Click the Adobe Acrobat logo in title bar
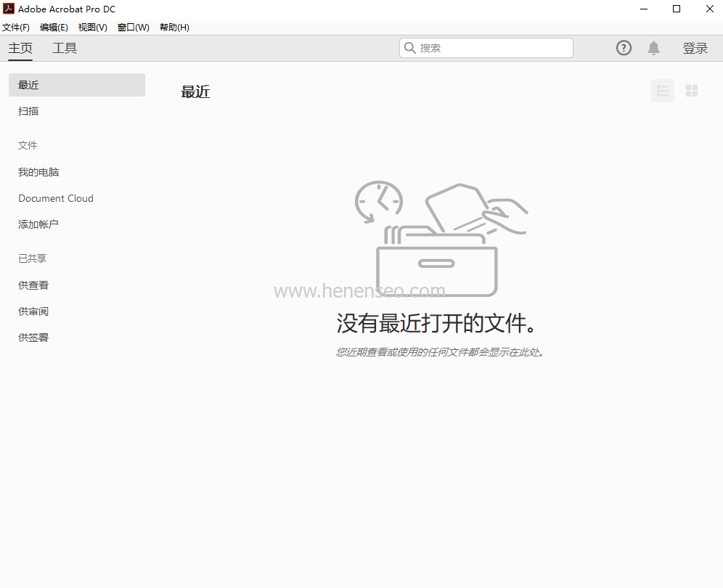 pos(8,9)
